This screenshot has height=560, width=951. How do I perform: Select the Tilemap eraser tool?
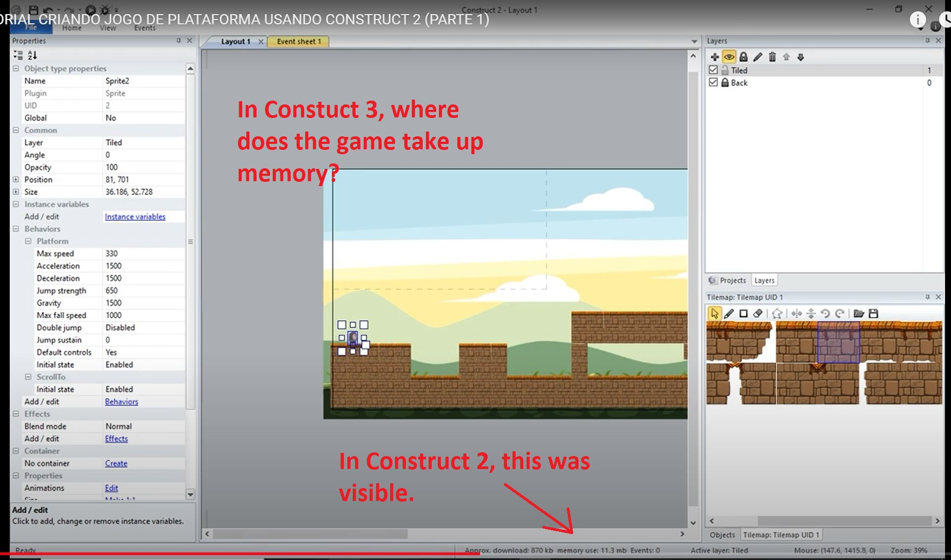(758, 313)
